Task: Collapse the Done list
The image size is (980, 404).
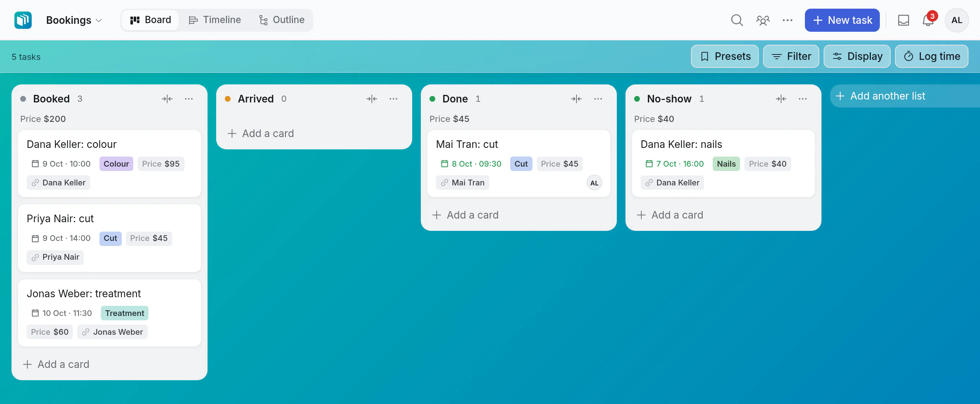Action: pos(576,99)
